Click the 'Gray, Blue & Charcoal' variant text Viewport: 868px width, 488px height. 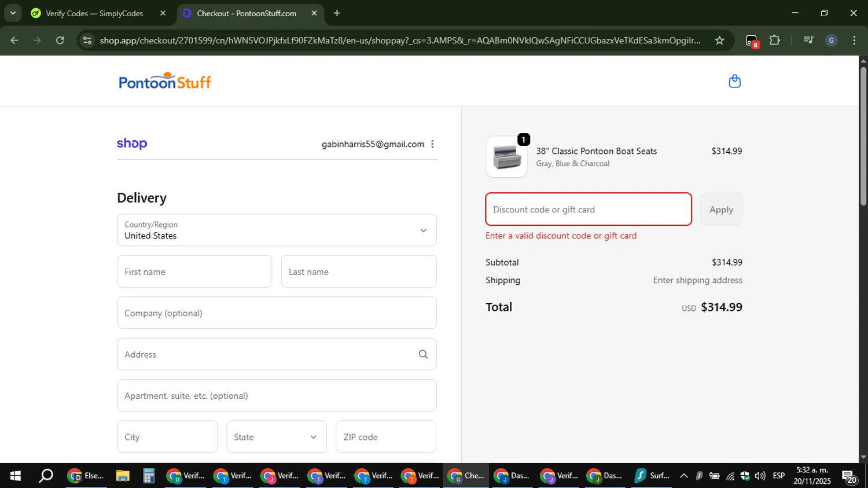coord(572,164)
